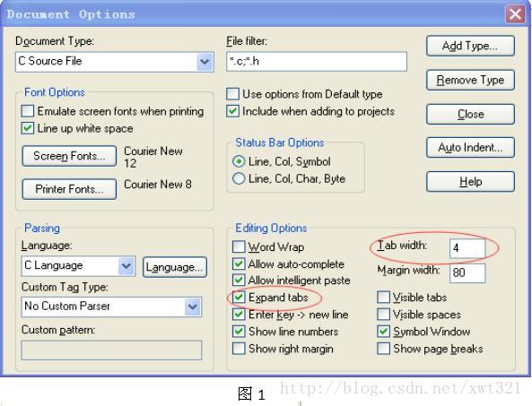The image size is (532, 406).
Task: Open the Document Type dropdown
Action: pos(205,62)
